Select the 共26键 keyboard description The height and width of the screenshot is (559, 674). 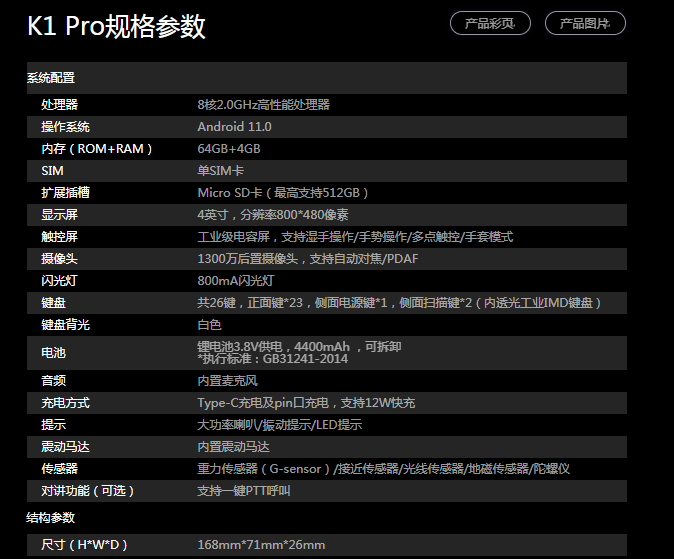pos(399,303)
